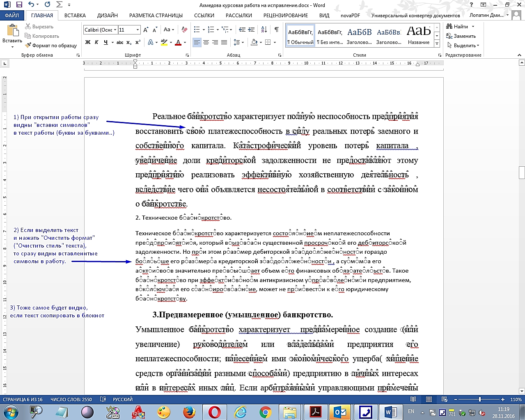Open the font name dropdown (Calibri)
The image size is (525, 420).
[x=115, y=30]
